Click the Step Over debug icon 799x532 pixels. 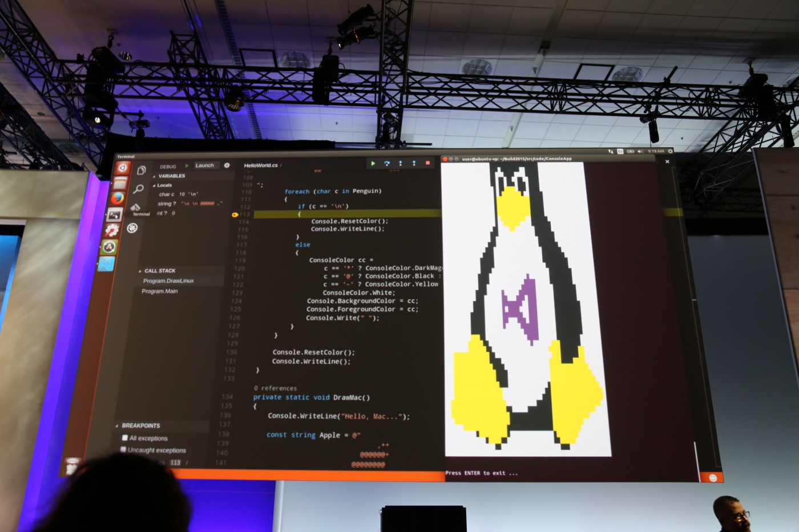[x=387, y=164]
